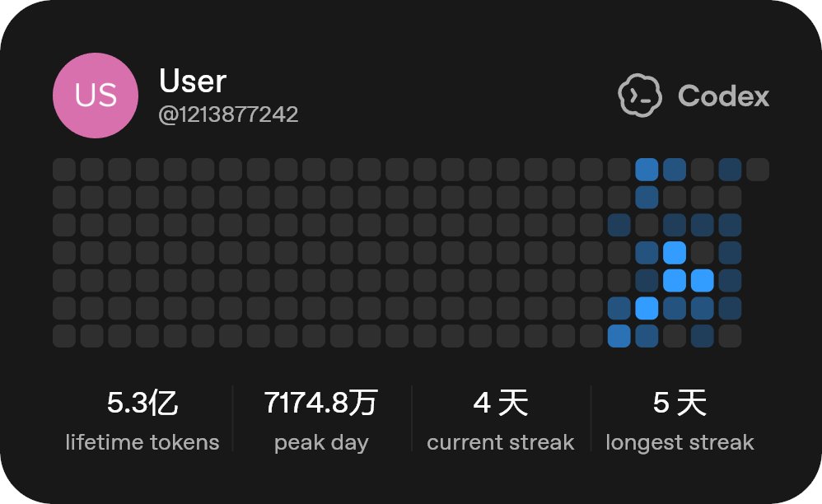Select the rightmost bright blue cell in heatmap's fifth row
The image size is (822, 504).
click(x=702, y=280)
